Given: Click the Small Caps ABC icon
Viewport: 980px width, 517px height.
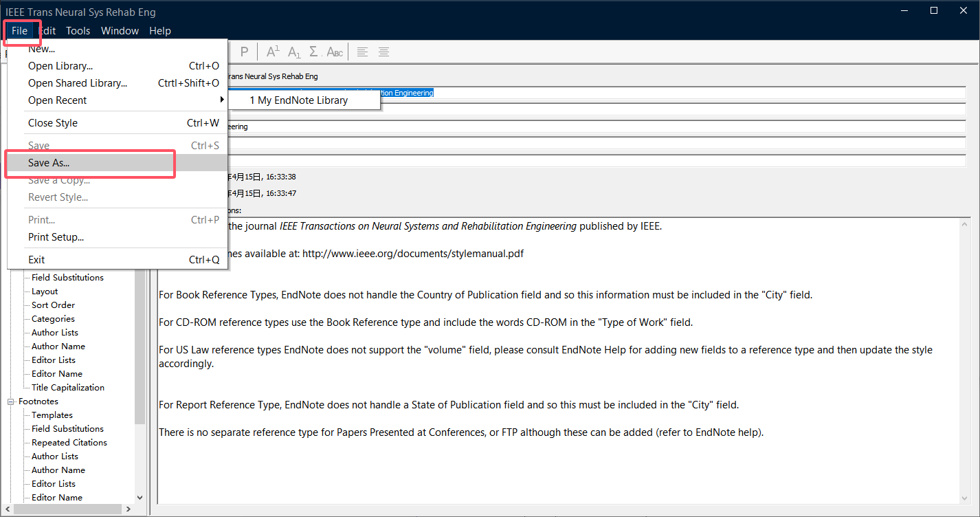Looking at the screenshot, I should point(335,52).
